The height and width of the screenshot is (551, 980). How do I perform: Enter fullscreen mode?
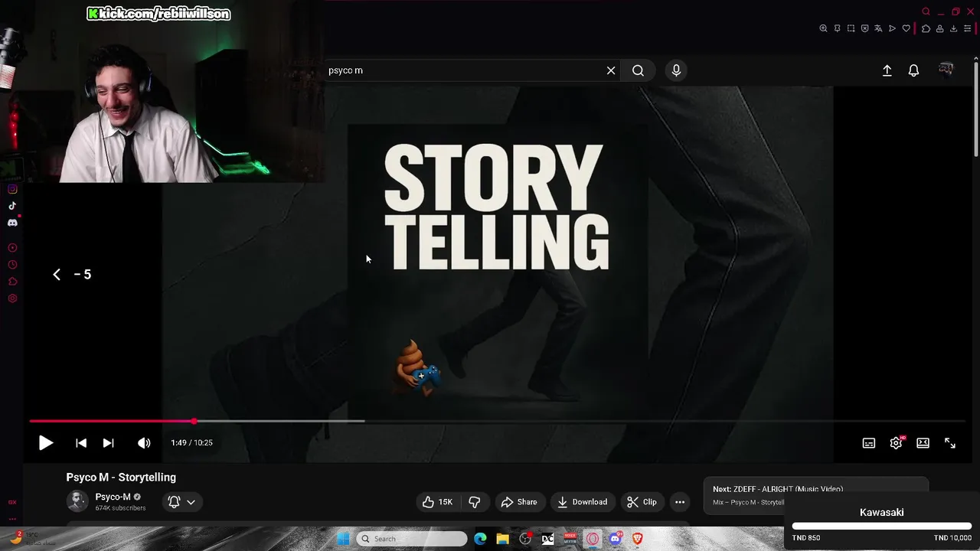coord(950,443)
